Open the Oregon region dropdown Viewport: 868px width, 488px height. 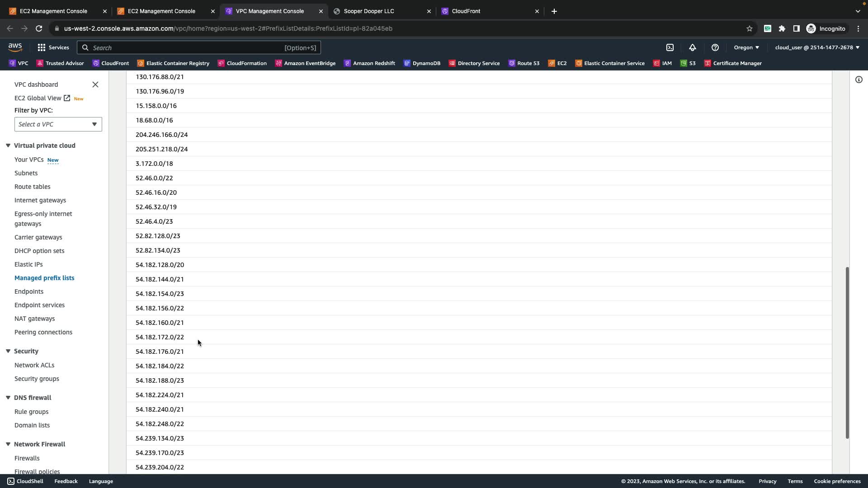(746, 47)
